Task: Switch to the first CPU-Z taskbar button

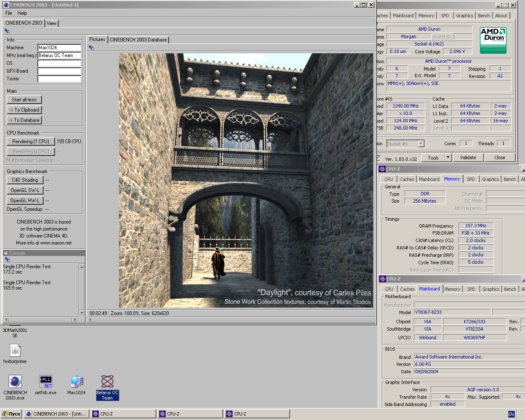Action: pyautogui.click(x=123, y=414)
